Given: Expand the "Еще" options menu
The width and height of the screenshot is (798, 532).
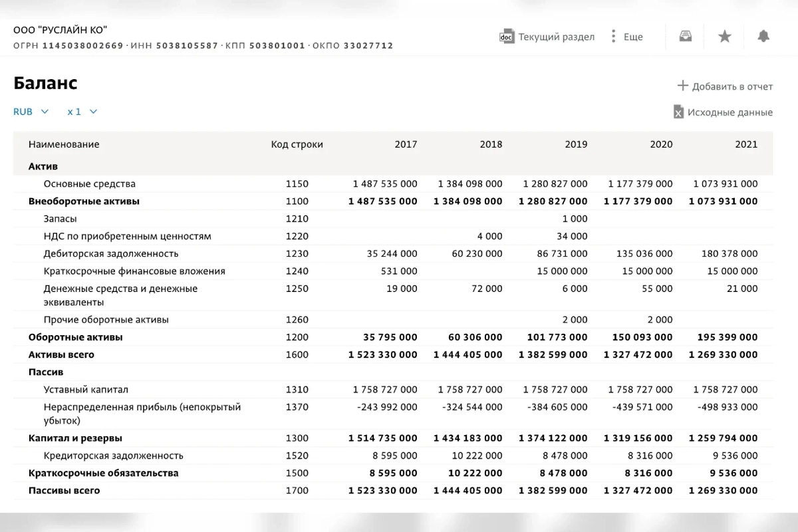Looking at the screenshot, I should pyautogui.click(x=632, y=37).
